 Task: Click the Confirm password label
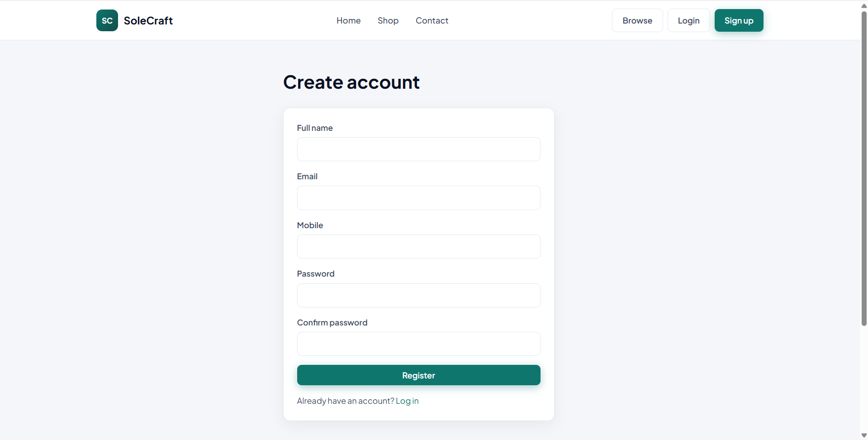pyautogui.click(x=332, y=322)
